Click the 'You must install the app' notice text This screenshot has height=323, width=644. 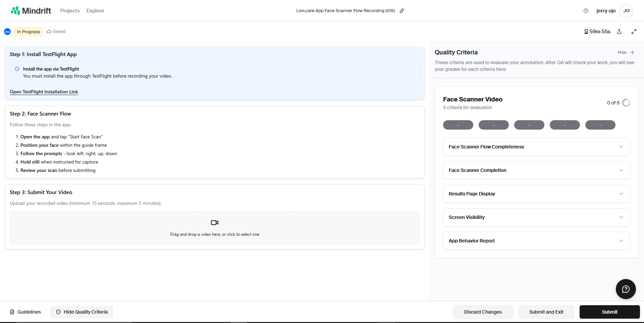pyautogui.click(x=97, y=76)
